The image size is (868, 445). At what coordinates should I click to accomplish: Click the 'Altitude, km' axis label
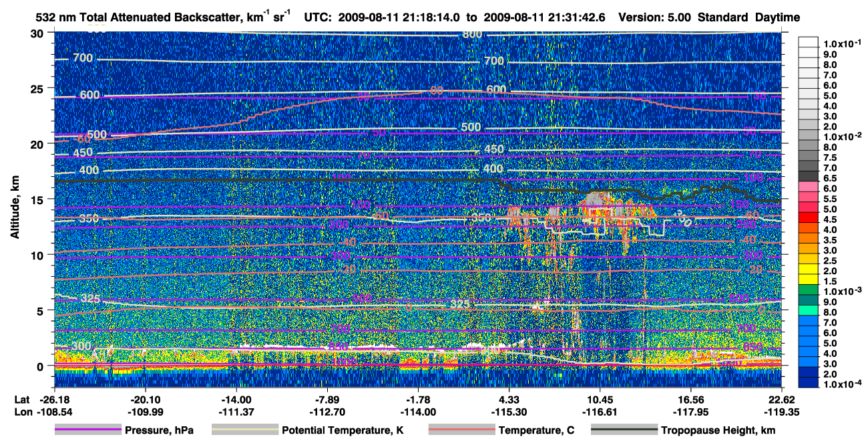click(16, 207)
